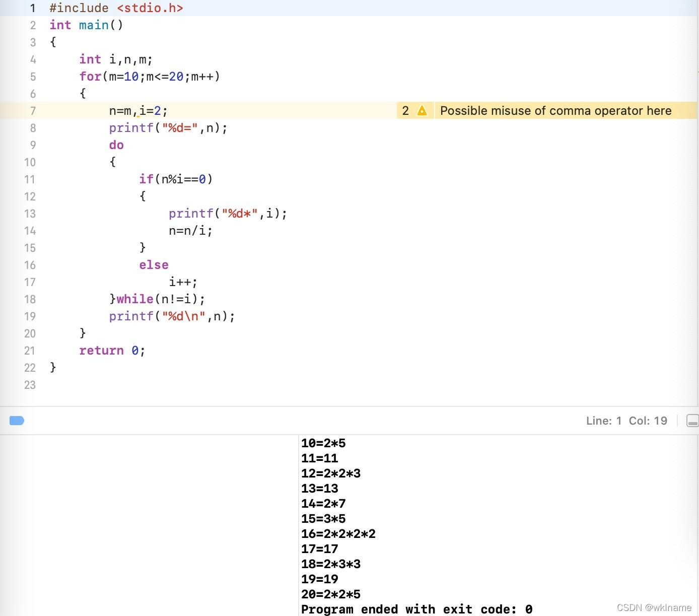Click console output '16=2*2*2*2'

click(x=338, y=534)
